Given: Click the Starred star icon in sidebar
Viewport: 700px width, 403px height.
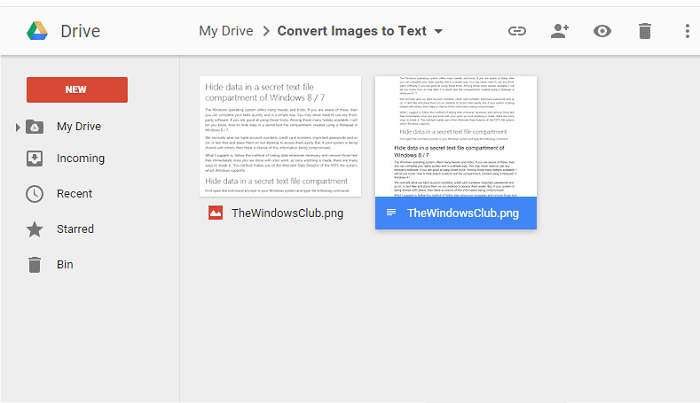Looking at the screenshot, I should [34, 230].
